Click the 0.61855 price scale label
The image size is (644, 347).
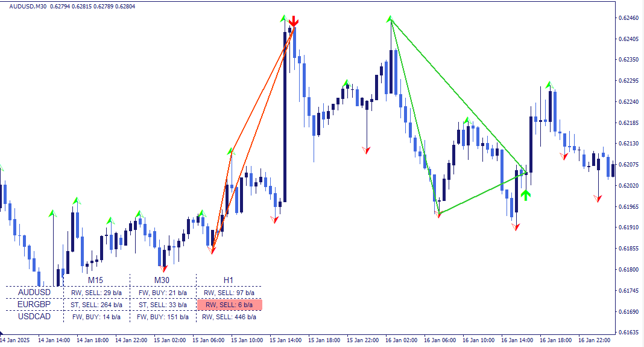pyautogui.click(x=629, y=248)
